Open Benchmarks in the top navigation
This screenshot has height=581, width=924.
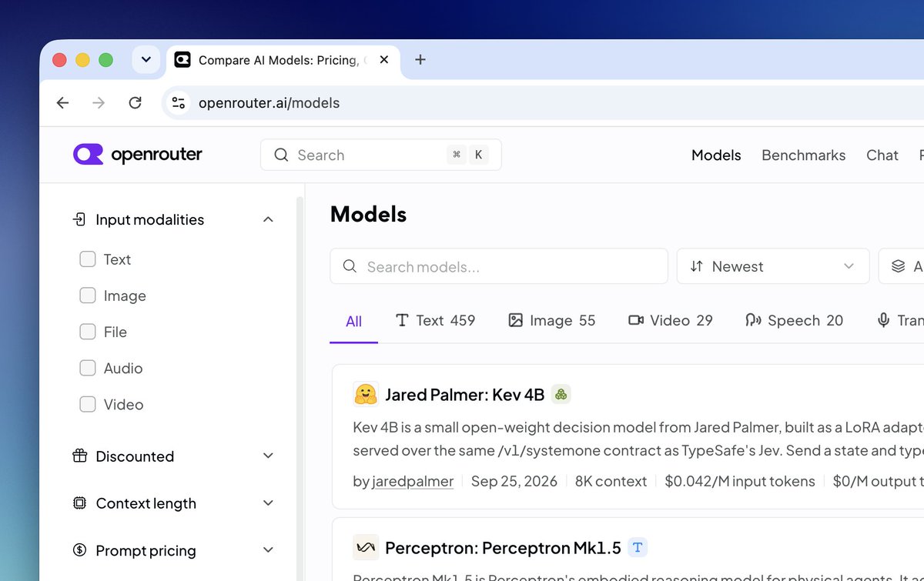[x=803, y=155]
